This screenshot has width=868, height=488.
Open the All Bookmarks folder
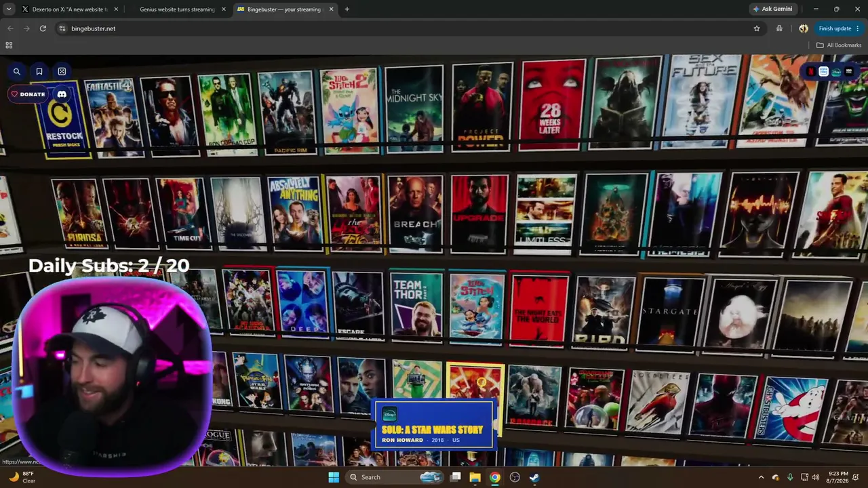(x=839, y=45)
